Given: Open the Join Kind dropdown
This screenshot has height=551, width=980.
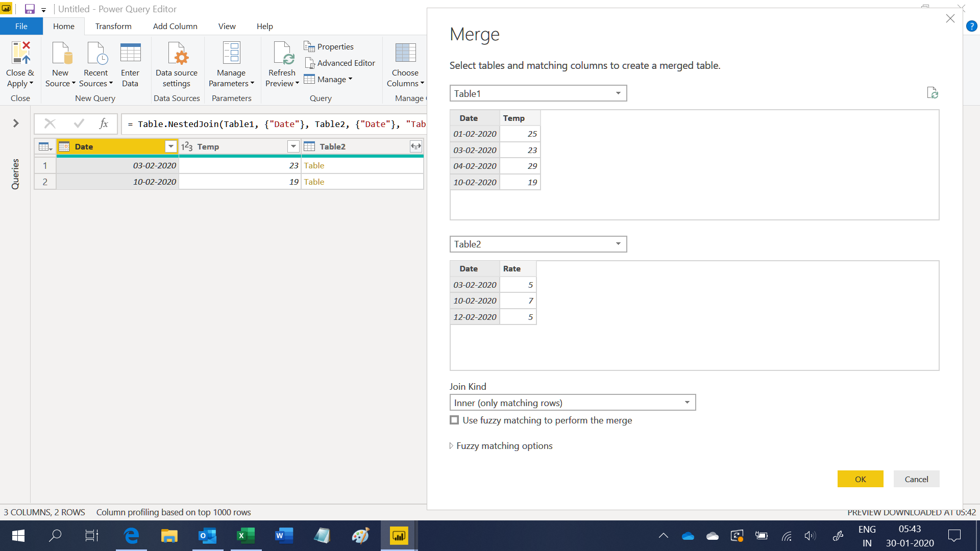Looking at the screenshot, I should 572,403.
